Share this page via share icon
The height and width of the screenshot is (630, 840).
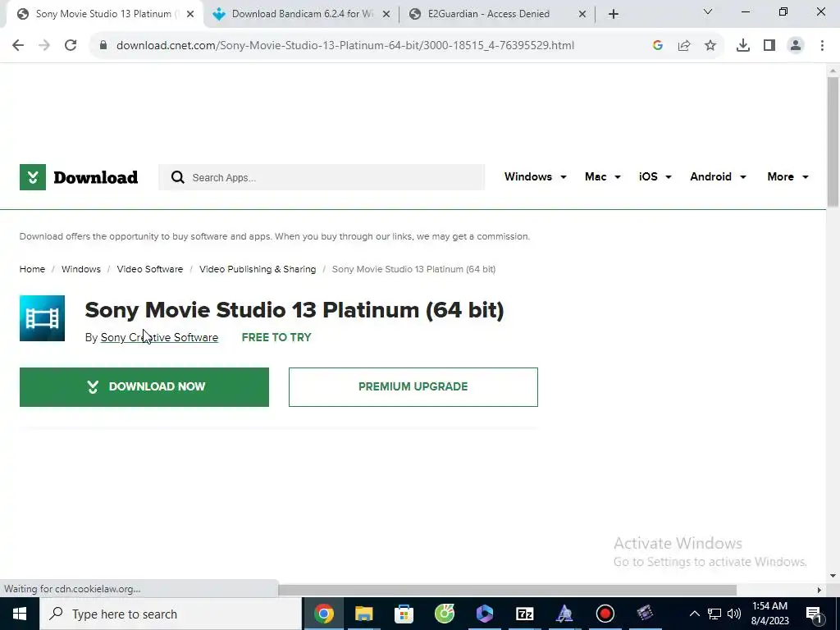tap(684, 46)
